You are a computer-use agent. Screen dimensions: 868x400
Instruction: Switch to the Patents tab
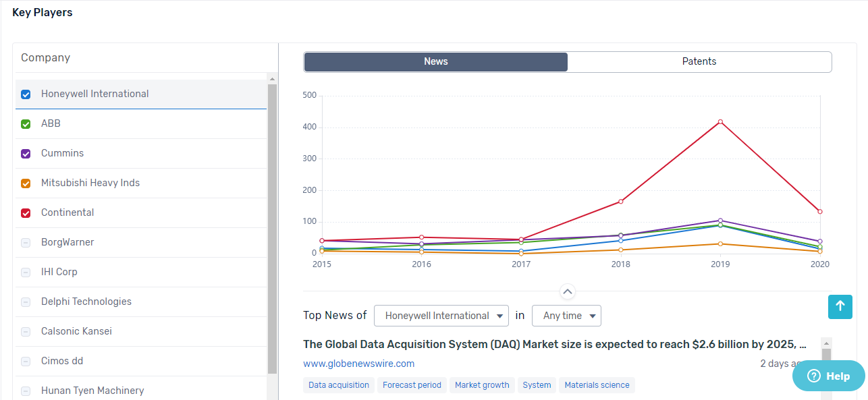699,61
